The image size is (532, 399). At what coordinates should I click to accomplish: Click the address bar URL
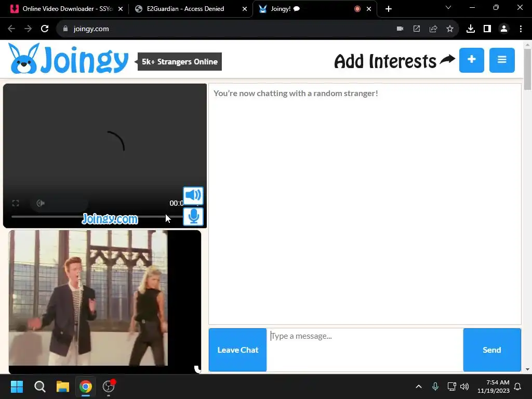click(x=91, y=29)
